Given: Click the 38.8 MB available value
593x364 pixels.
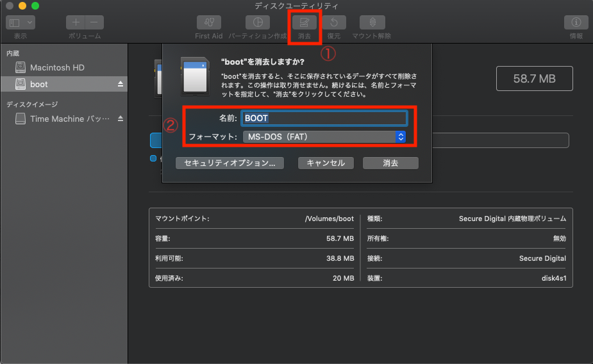Looking at the screenshot, I should (x=340, y=258).
